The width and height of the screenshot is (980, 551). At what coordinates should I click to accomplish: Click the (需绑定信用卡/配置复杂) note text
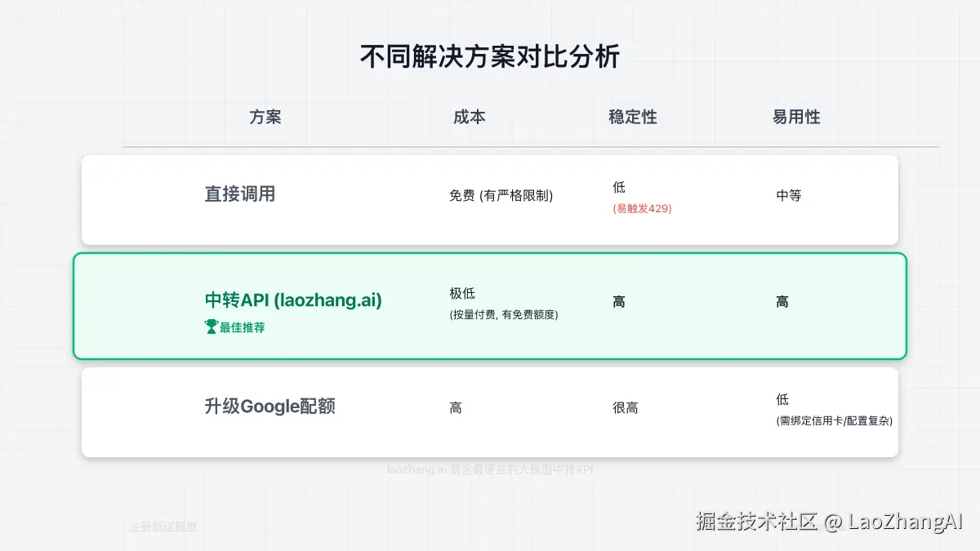(x=835, y=423)
